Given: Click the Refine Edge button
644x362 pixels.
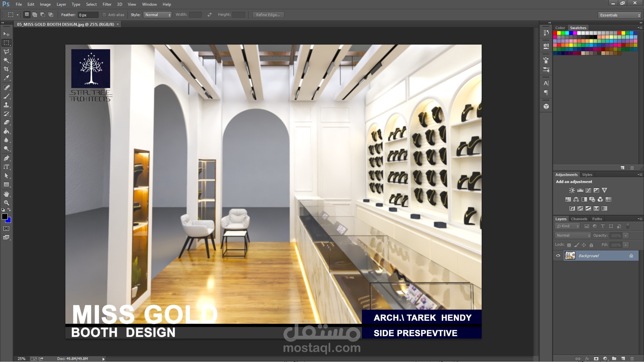Looking at the screenshot, I should (268, 15).
